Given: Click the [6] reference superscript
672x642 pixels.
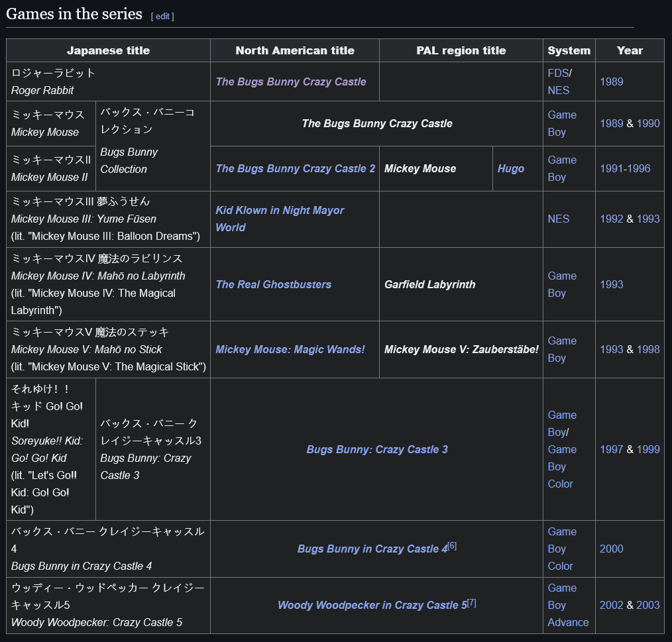Looking at the screenshot, I should (452, 546).
